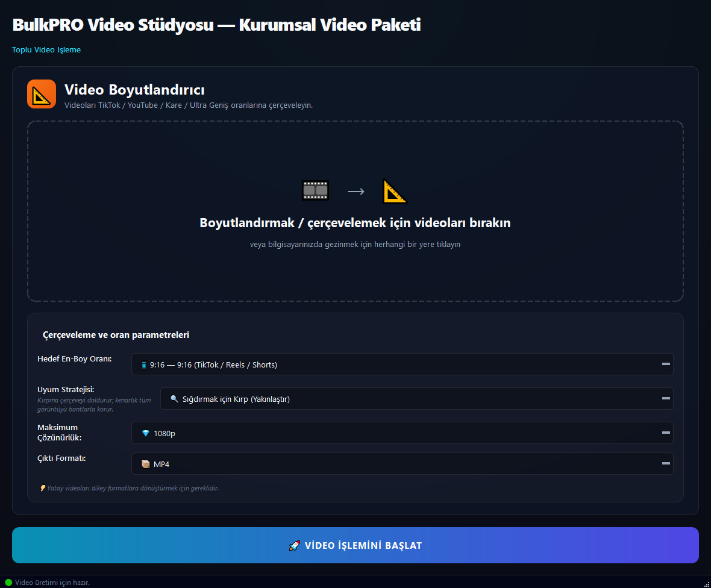Expand aspect ratio list via its arrow
Viewport: 711px width, 588px height.
coord(666,364)
